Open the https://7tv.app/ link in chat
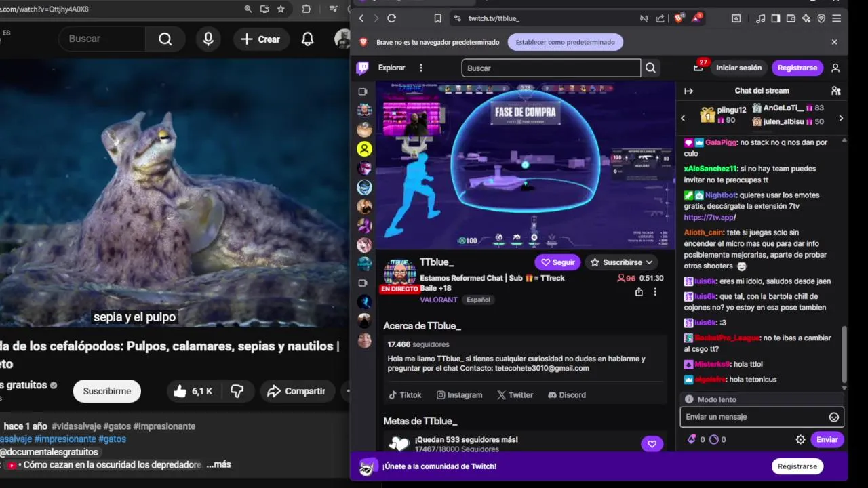This screenshot has width=868, height=488. pyautogui.click(x=709, y=218)
